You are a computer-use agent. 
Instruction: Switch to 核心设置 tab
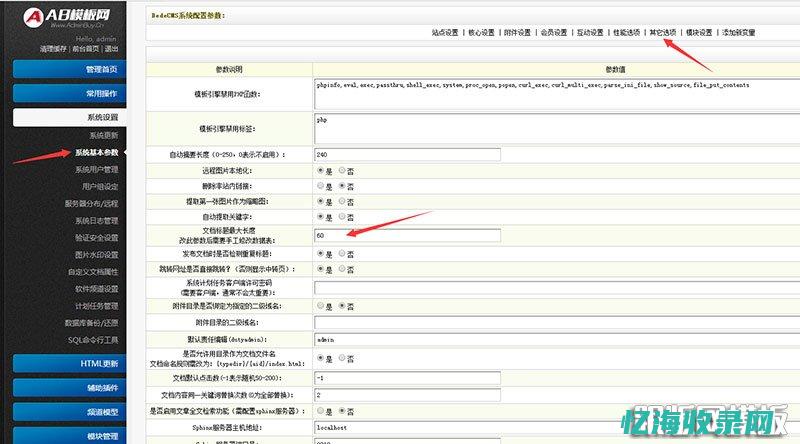481,33
